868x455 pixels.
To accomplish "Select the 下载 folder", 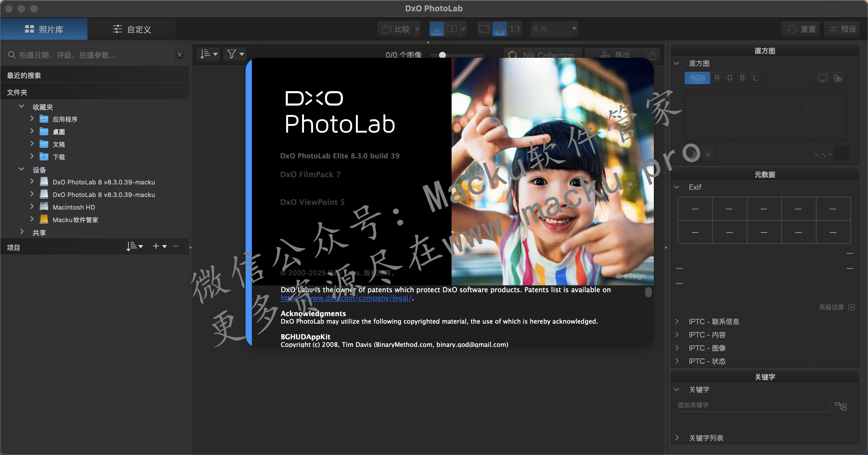I will pyautogui.click(x=59, y=157).
